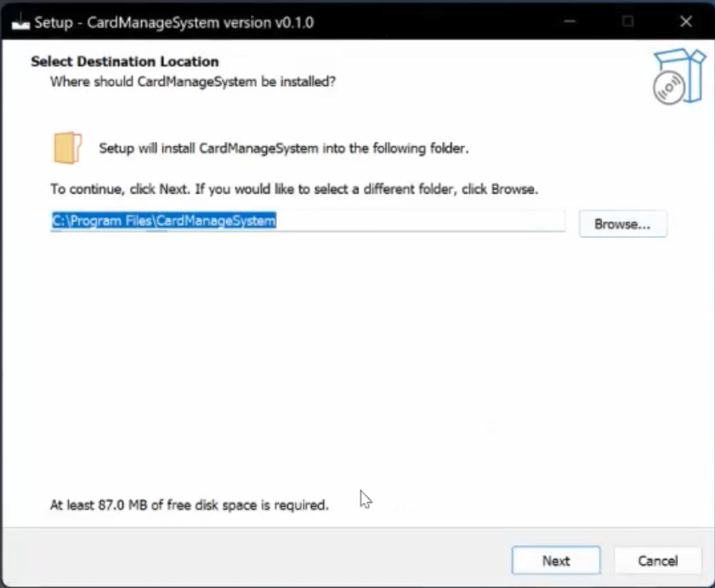Viewport: 715px width, 588px height.
Task: Proceed with the Next button
Action: pos(556,561)
